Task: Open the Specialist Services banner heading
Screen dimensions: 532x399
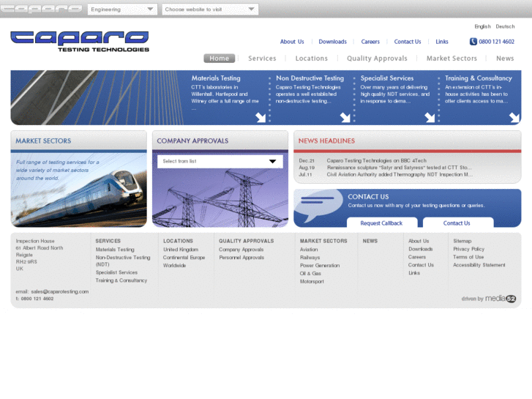Action: tap(387, 78)
